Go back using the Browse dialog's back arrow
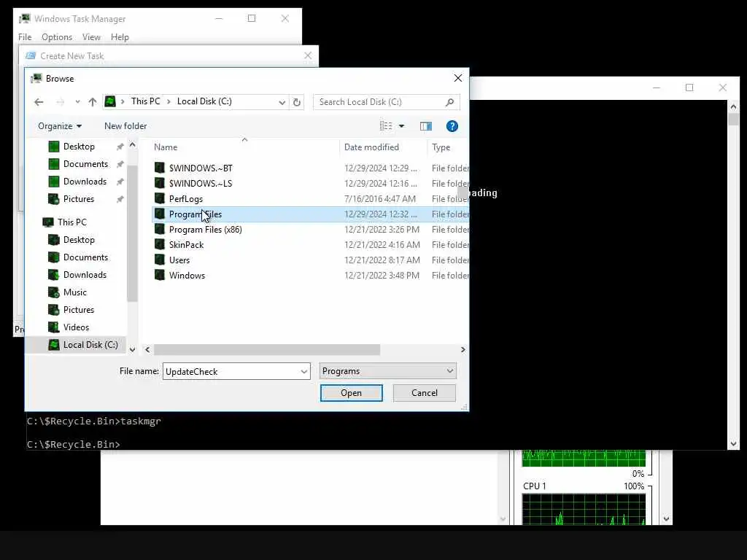Viewport: 747px width, 560px height. coord(39,102)
